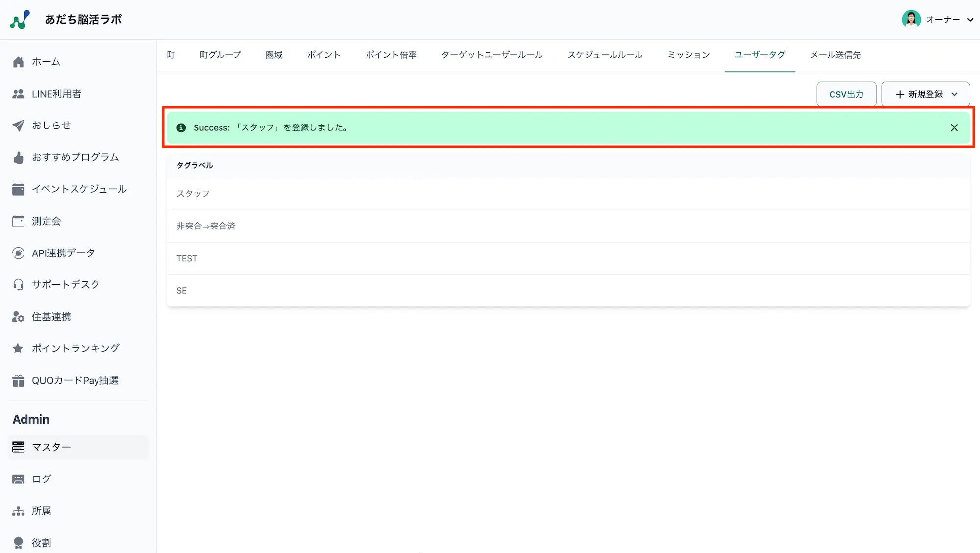This screenshot has height=553, width=980.
Task: Open the ポイント倍率 tab
Action: 391,55
